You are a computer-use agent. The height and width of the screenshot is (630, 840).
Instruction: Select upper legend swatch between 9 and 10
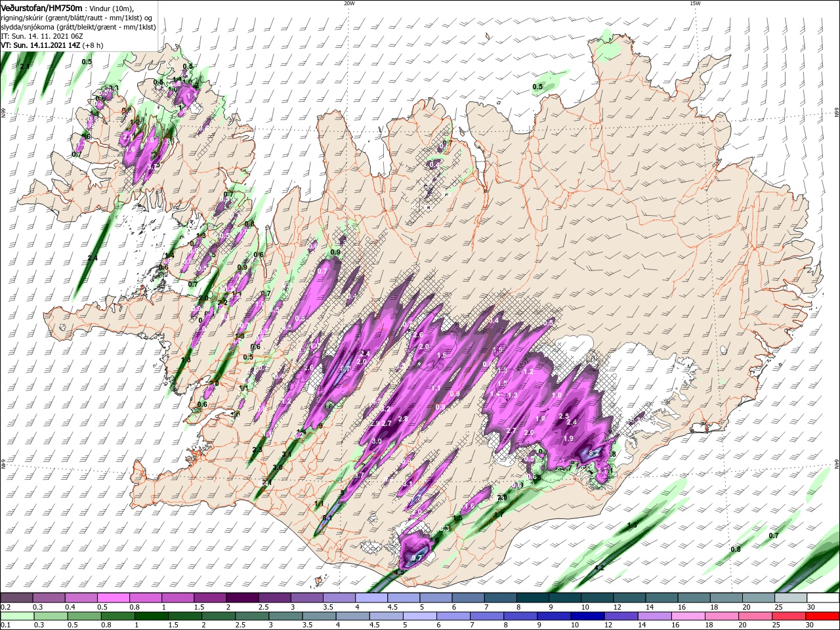[x=564, y=598]
